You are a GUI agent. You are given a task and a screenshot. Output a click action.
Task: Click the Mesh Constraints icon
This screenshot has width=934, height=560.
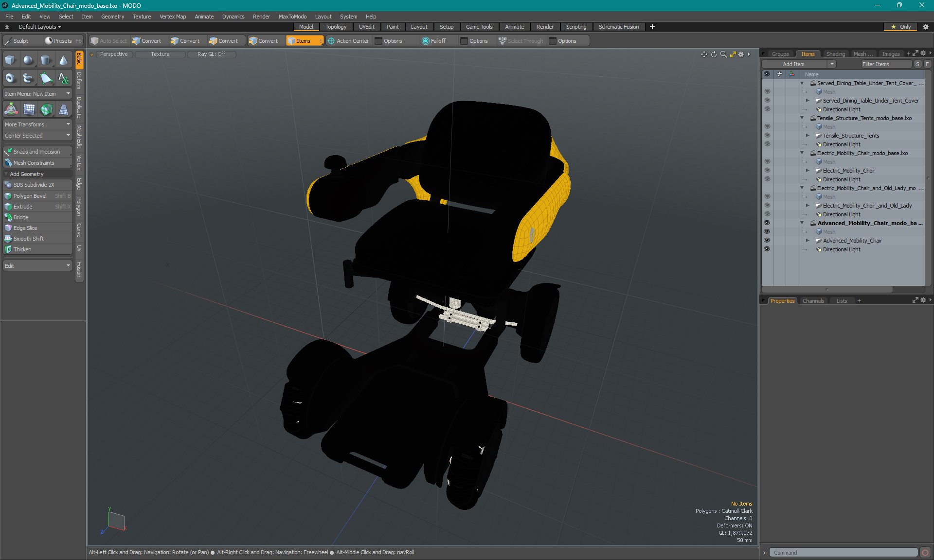click(8, 163)
